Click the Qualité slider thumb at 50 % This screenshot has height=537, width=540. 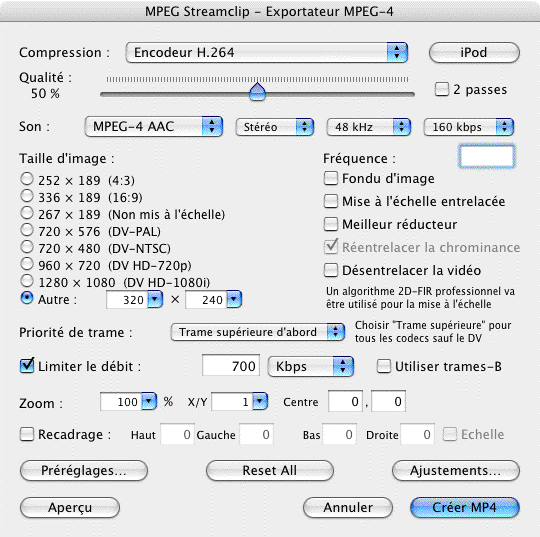pos(257,92)
